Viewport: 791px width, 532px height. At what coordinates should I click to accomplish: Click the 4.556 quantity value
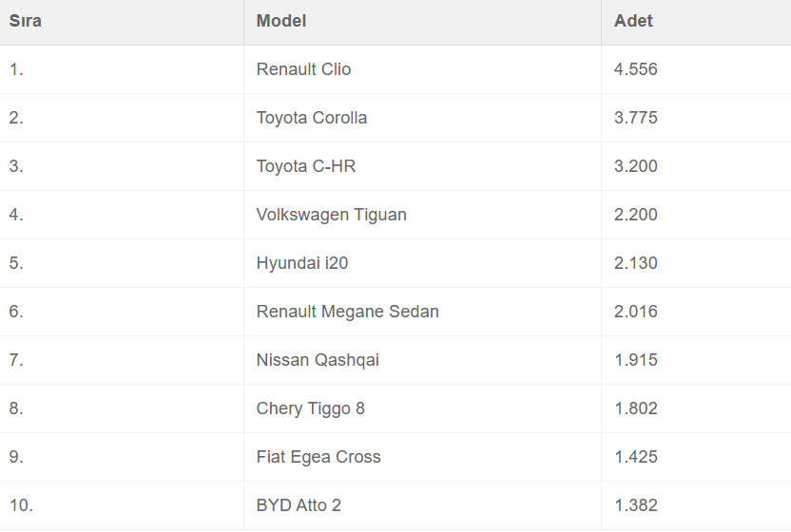click(x=635, y=69)
